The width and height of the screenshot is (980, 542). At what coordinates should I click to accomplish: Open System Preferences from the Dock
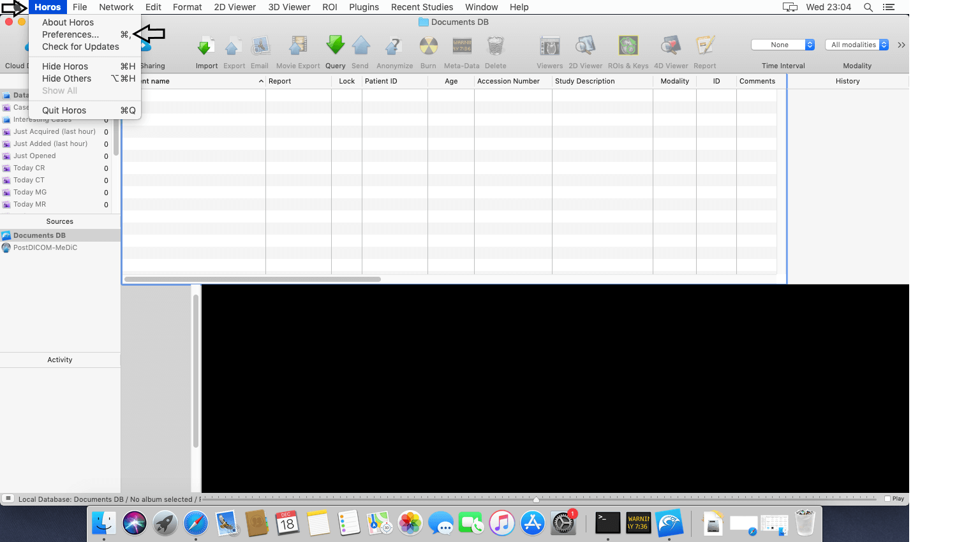563,524
